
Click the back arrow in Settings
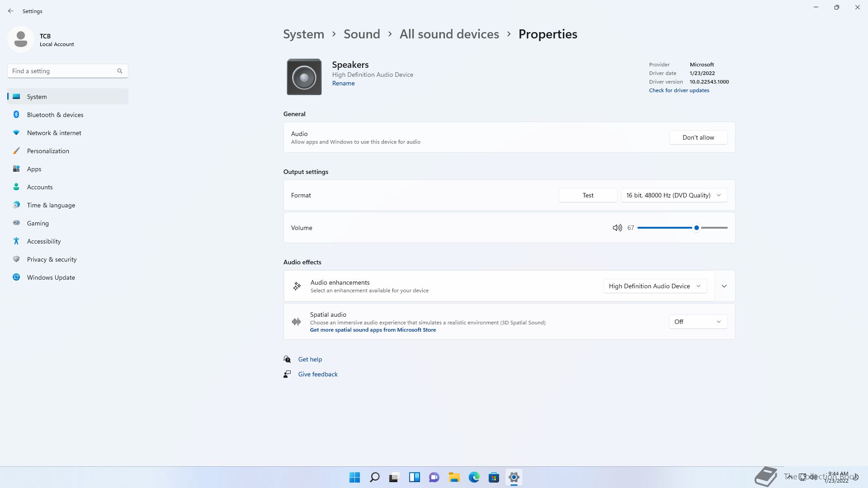pos(11,11)
